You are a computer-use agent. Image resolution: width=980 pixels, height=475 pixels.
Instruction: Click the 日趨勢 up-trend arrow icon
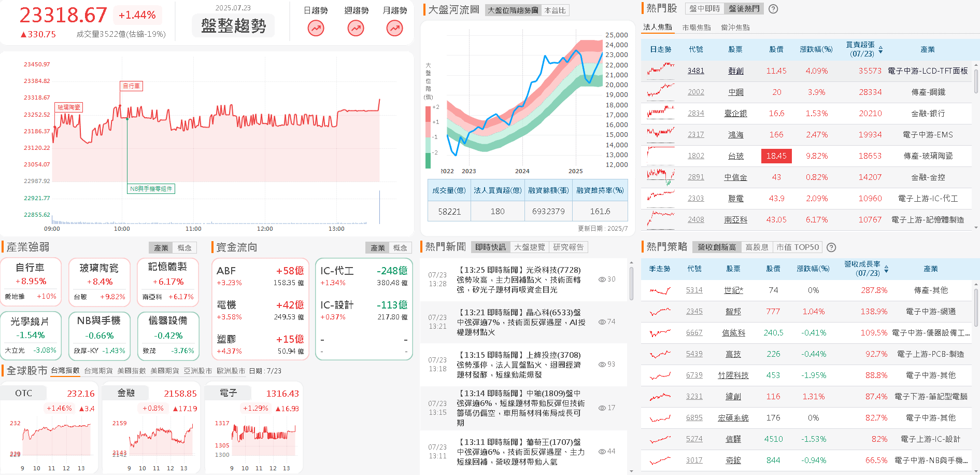[316, 28]
